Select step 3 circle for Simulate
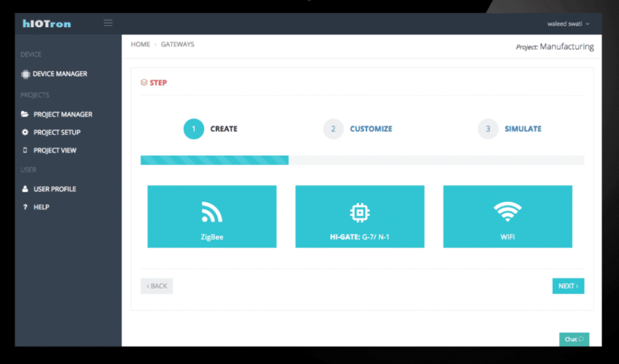619x364 pixels. (488, 129)
